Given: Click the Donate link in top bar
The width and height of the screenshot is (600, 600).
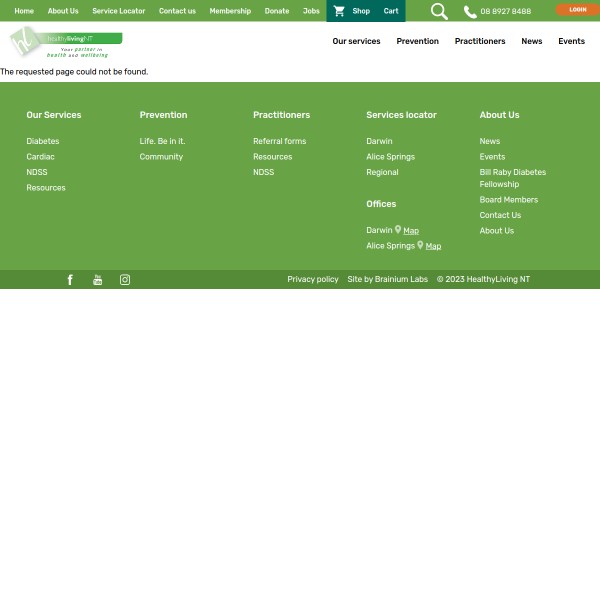Looking at the screenshot, I should 277,11.
